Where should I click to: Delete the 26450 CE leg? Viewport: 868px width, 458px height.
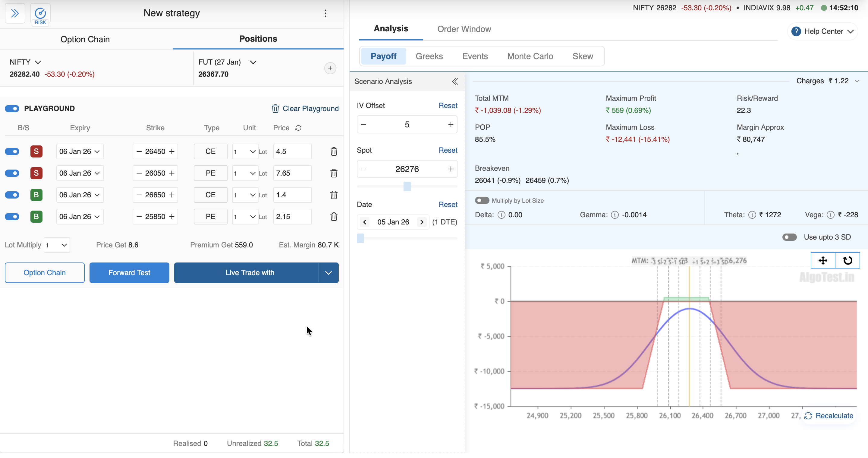(334, 151)
